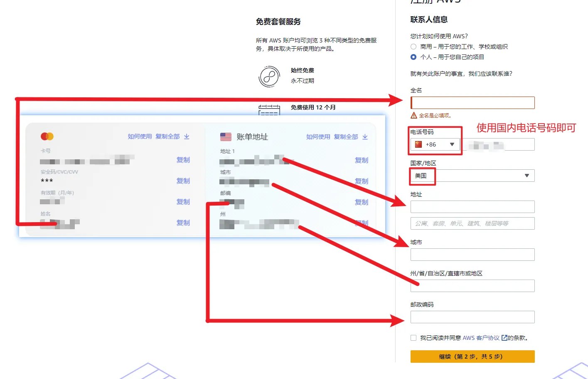The height and width of the screenshot is (379, 588).
Task: Click into the 全名 input field
Action: [472, 103]
